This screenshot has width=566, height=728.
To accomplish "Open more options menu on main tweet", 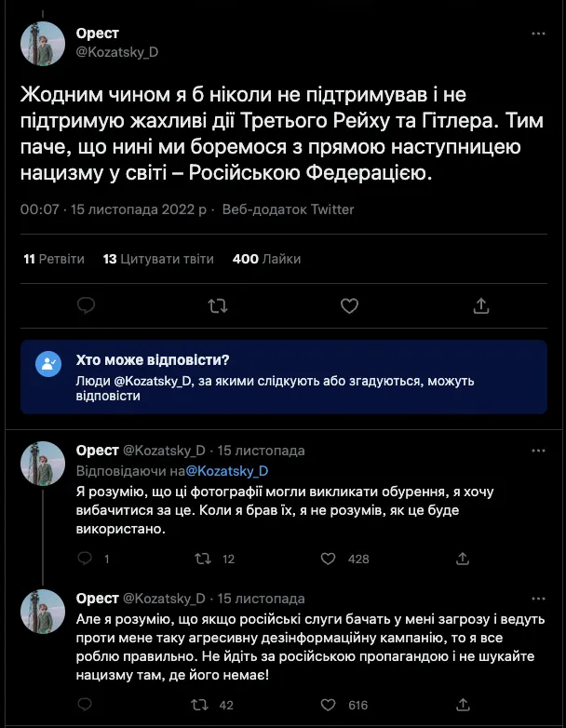I will pyautogui.click(x=538, y=34).
